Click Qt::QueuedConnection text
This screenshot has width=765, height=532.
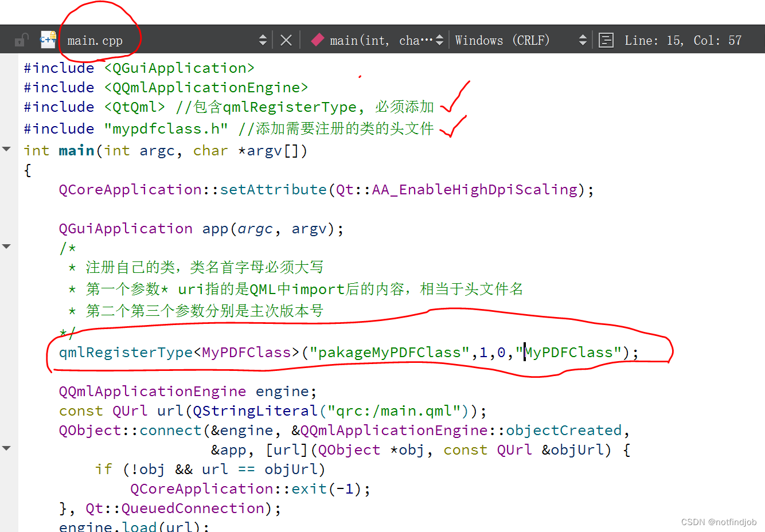pos(174,508)
